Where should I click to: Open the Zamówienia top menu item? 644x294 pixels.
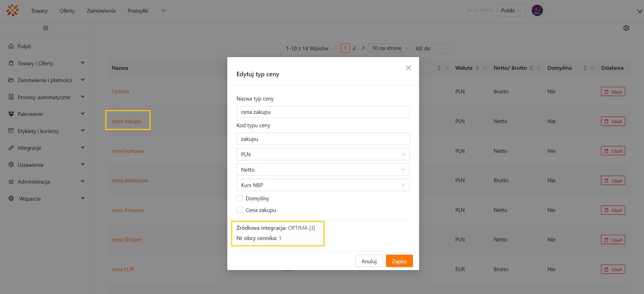[x=101, y=11]
